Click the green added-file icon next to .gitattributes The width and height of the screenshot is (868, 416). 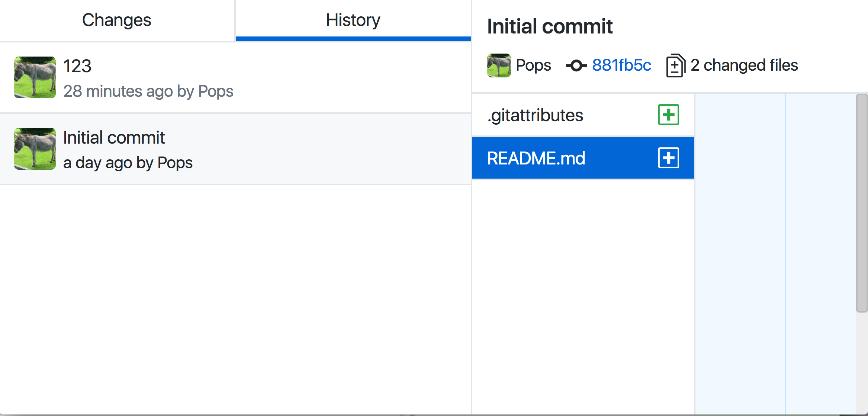click(x=668, y=115)
